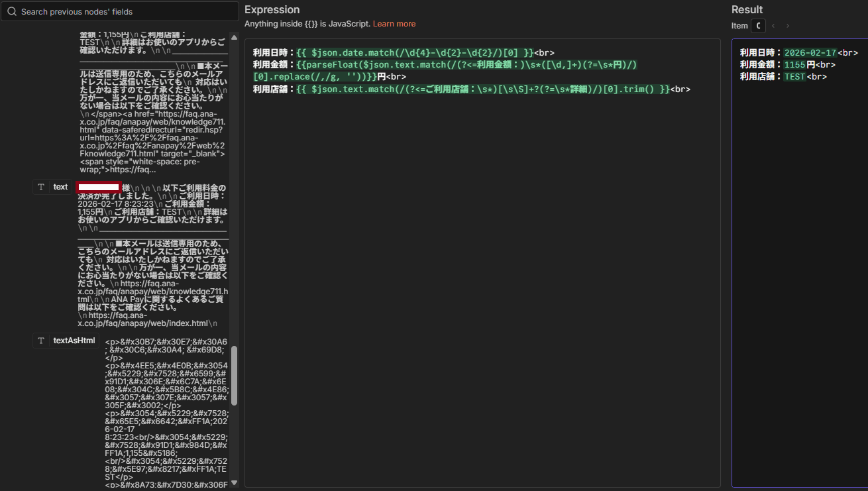Go to the previous result item arrow

[773, 26]
